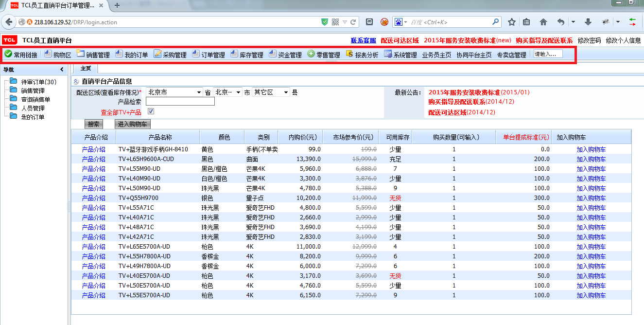Click the Baidu paw search engine icon
The width and height of the screenshot is (644, 325).
[398, 22]
